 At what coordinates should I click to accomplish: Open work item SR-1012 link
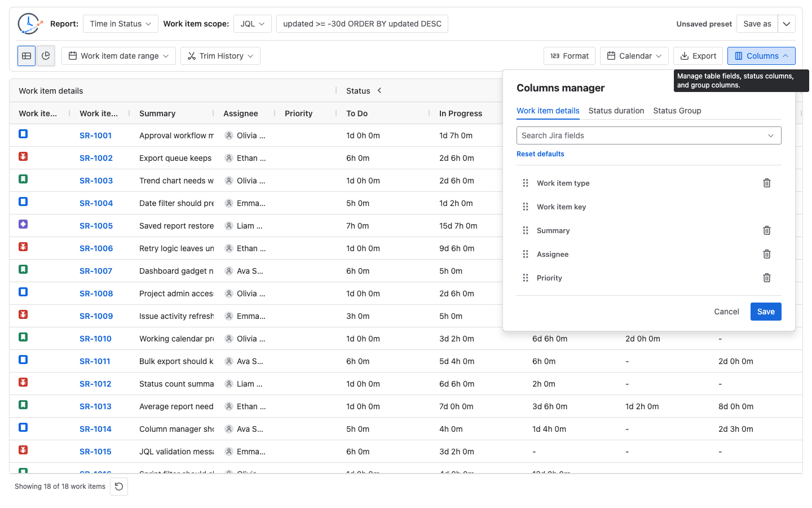(x=95, y=384)
